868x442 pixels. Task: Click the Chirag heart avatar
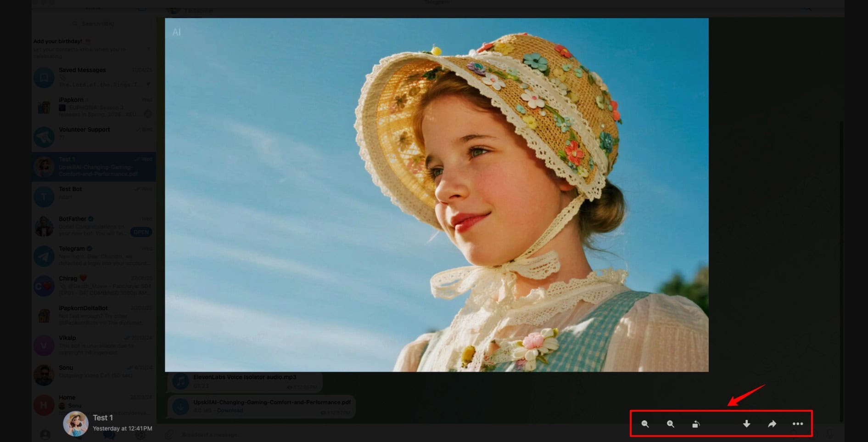(x=44, y=286)
